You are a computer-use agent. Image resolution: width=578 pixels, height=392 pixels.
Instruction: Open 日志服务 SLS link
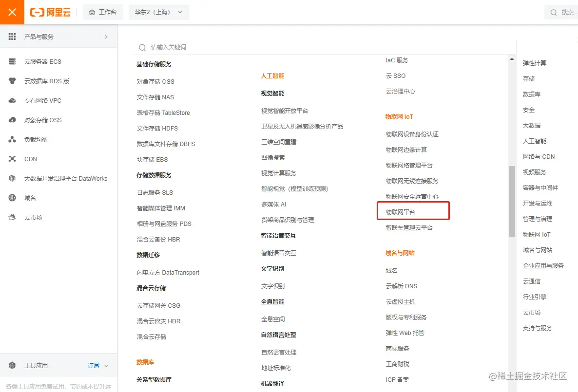click(155, 193)
